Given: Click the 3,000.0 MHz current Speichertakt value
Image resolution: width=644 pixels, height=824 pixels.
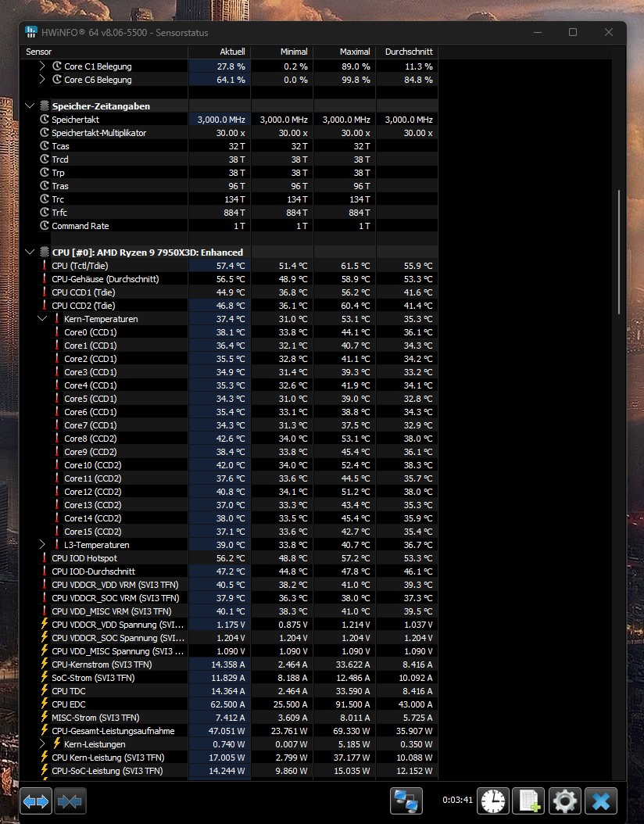Looking at the screenshot, I should click(x=222, y=120).
